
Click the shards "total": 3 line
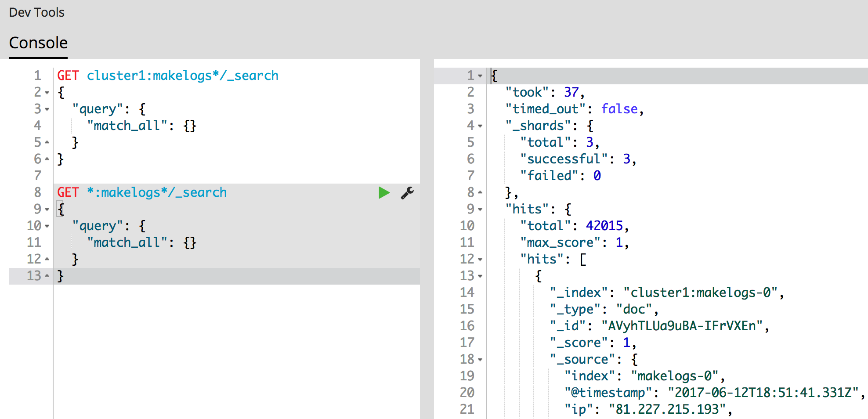click(x=560, y=142)
